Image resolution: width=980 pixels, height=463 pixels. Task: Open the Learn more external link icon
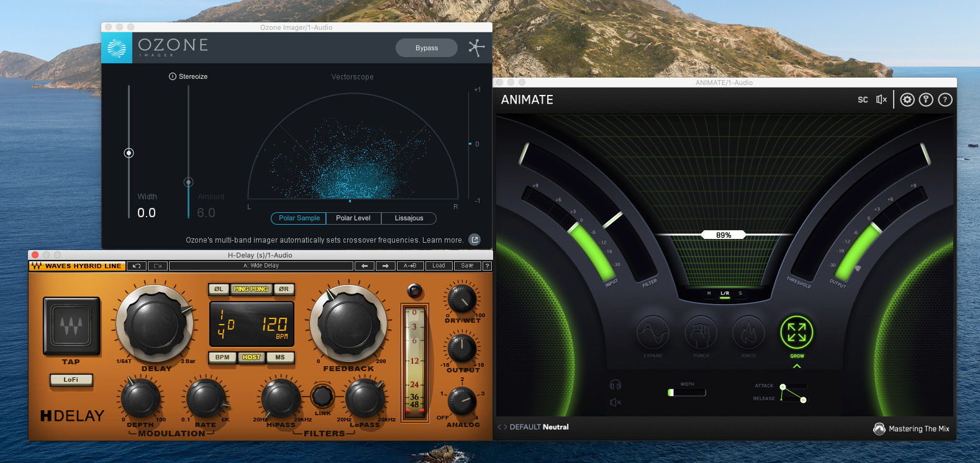coord(474,240)
